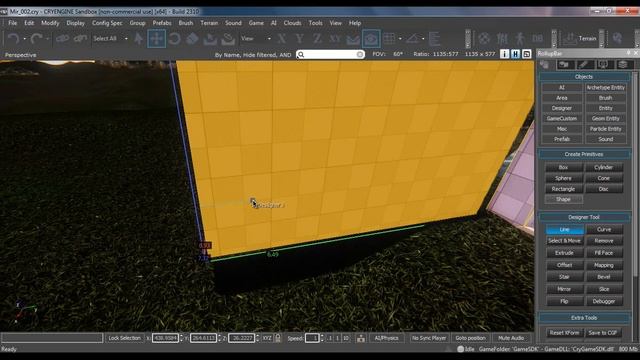Toggle the AI/Physics button

coord(386,338)
